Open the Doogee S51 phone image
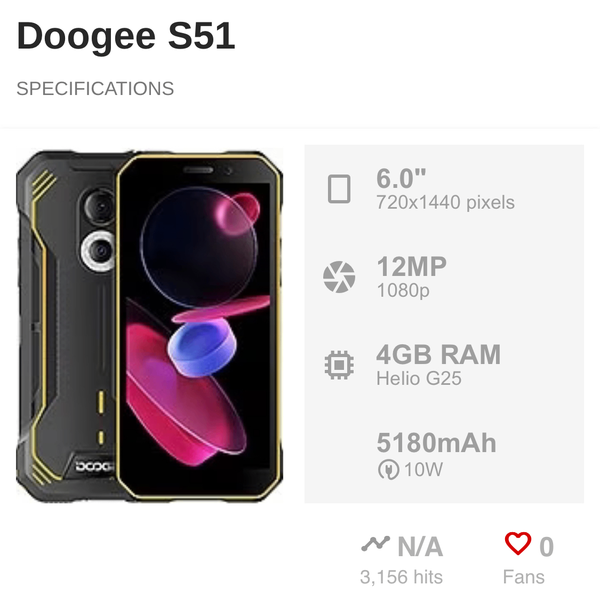This screenshot has width=600, height=593. click(x=150, y=326)
